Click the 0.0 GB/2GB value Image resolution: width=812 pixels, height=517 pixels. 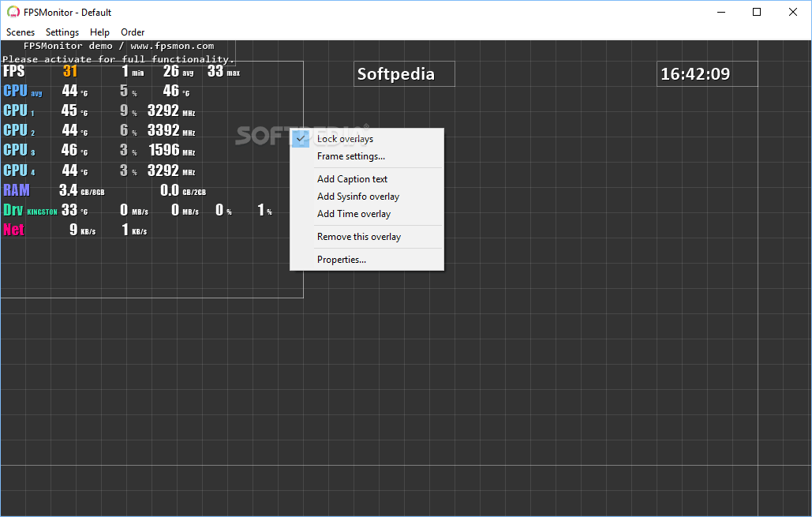(x=183, y=190)
